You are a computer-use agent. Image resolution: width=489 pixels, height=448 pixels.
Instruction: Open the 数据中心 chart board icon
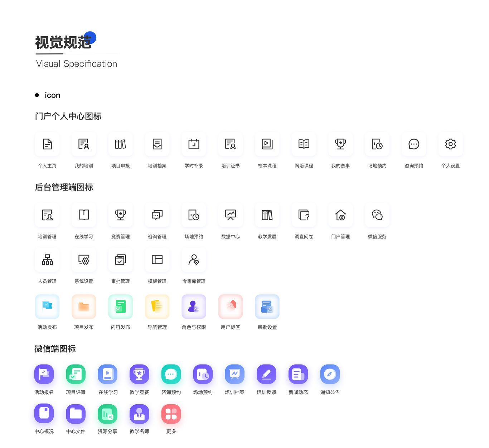click(231, 215)
